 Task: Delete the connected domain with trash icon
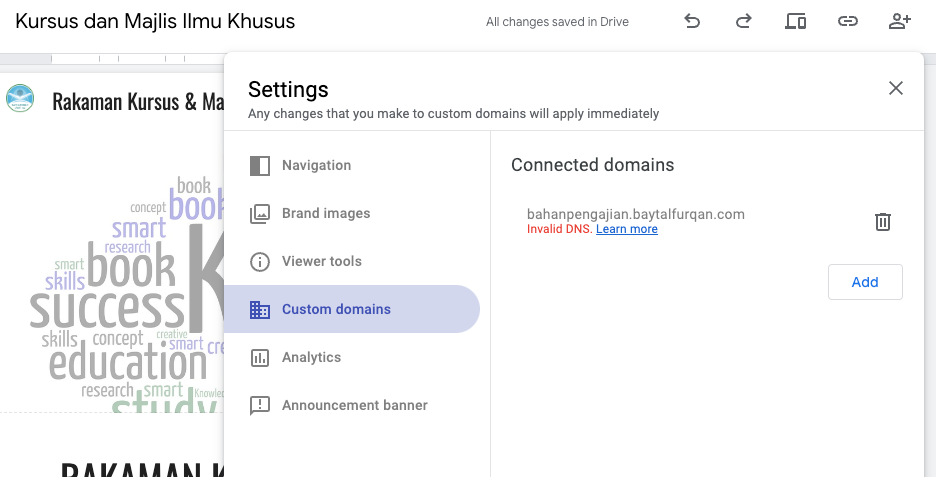(x=883, y=222)
